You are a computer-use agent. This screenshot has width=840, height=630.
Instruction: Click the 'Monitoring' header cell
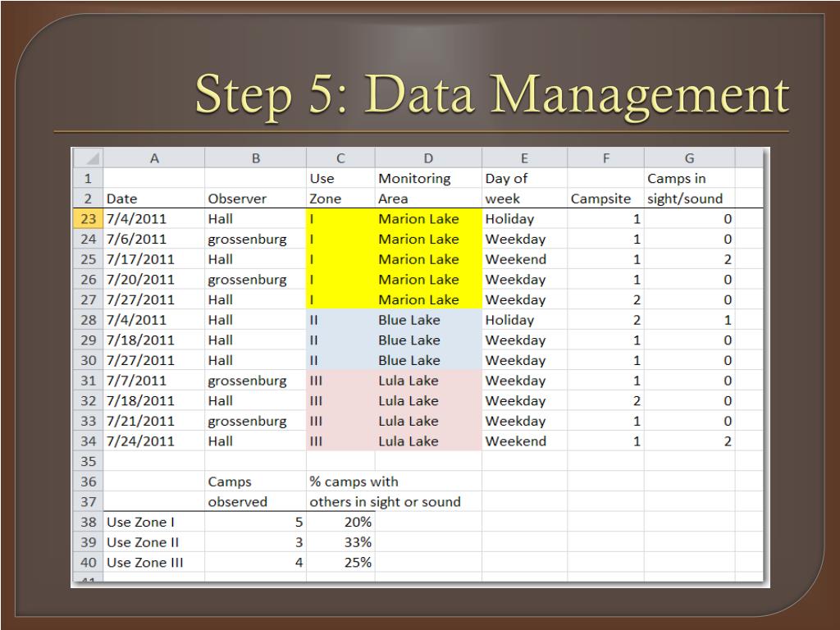tap(428, 178)
